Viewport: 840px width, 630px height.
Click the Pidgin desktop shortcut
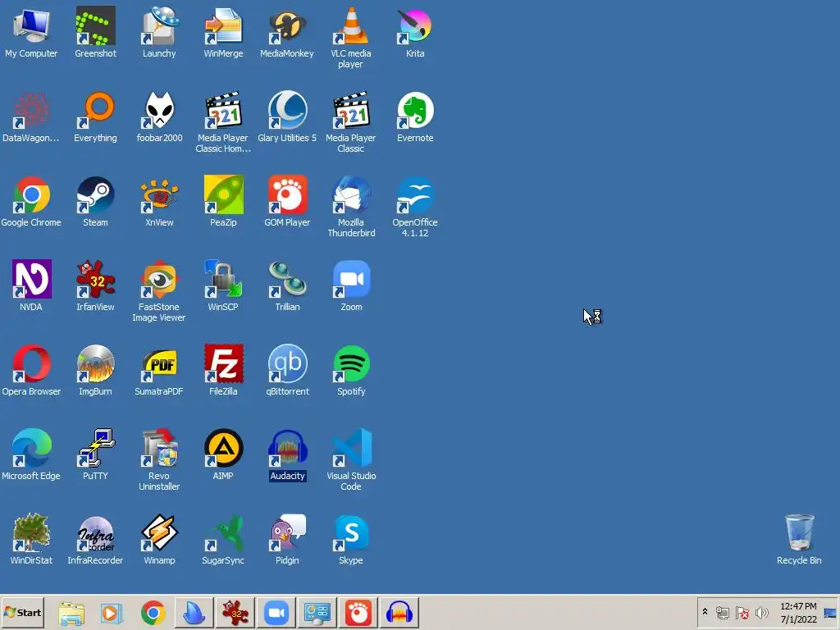click(287, 540)
